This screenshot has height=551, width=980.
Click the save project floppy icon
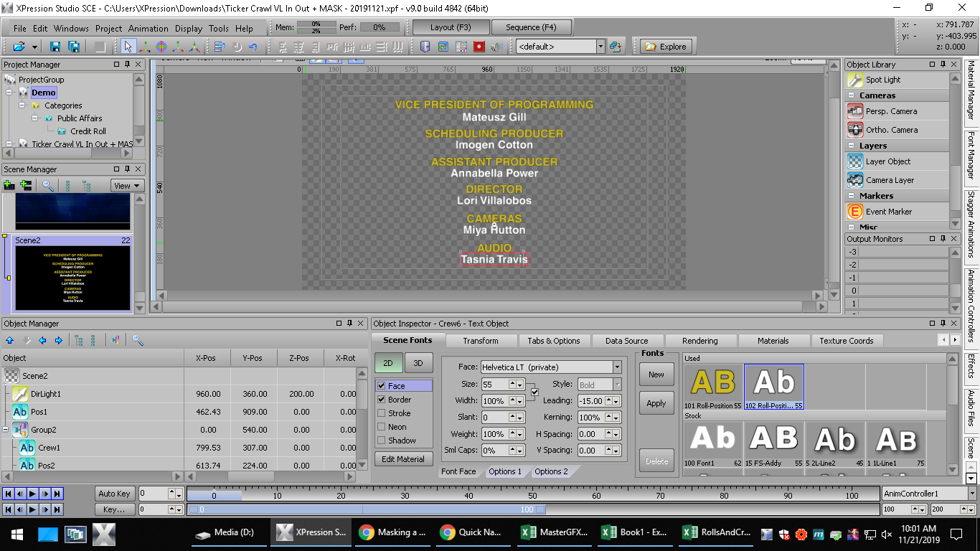[55, 47]
